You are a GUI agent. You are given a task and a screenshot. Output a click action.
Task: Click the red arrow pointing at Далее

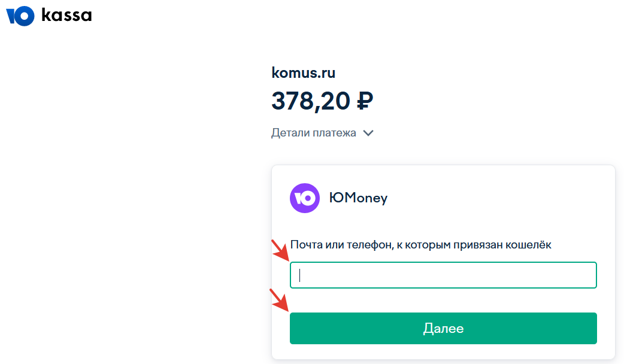click(280, 300)
